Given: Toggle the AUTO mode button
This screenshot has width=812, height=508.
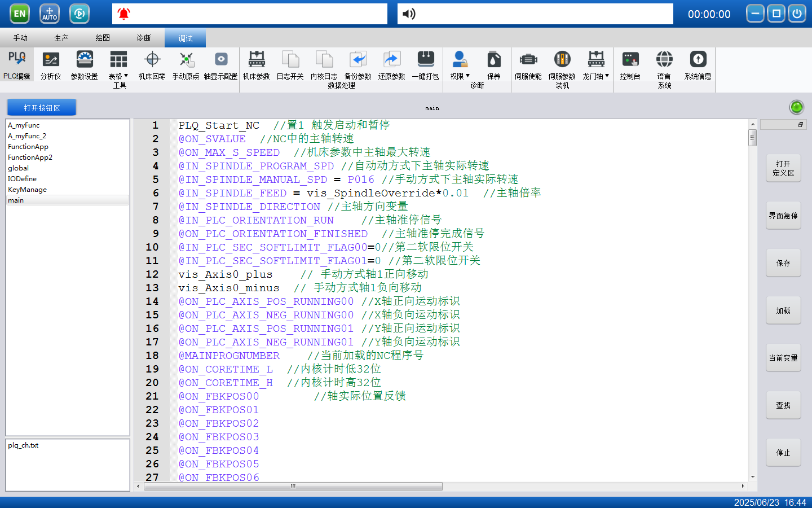Looking at the screenshot, I should tap(50, 14).
